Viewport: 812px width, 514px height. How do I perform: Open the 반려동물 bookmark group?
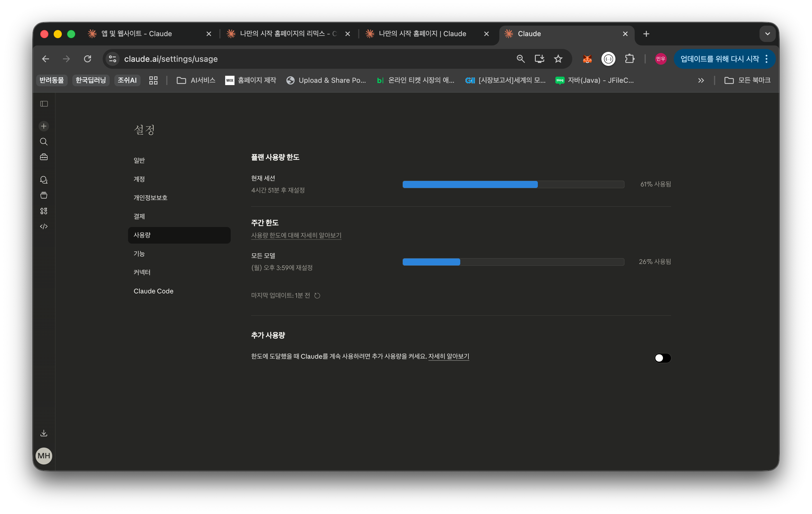coord(52,80)
